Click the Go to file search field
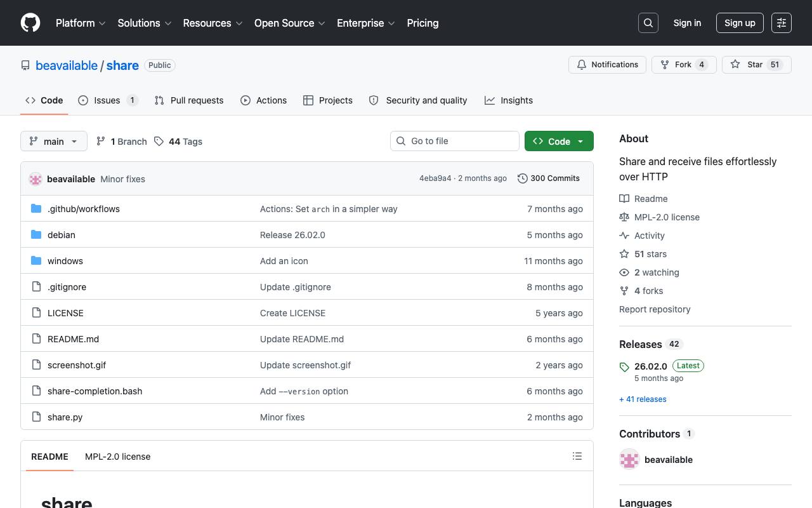The width and height of the screenshot is (812, 508). [455, 141]
